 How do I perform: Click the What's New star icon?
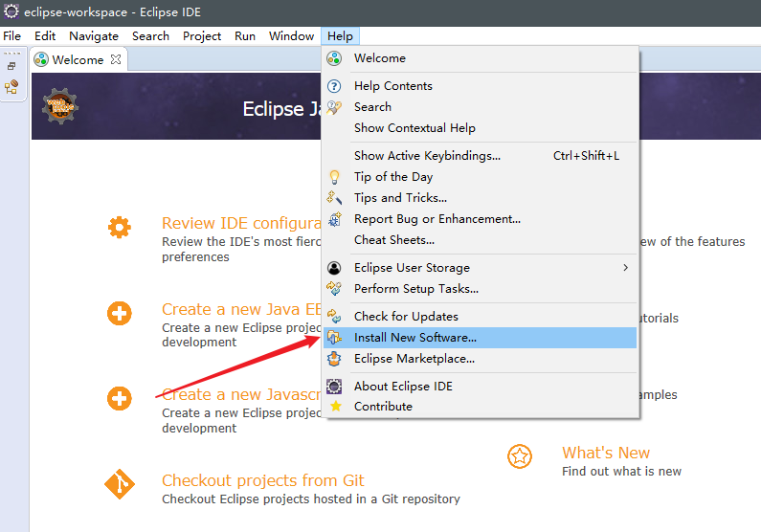(520, 456)
